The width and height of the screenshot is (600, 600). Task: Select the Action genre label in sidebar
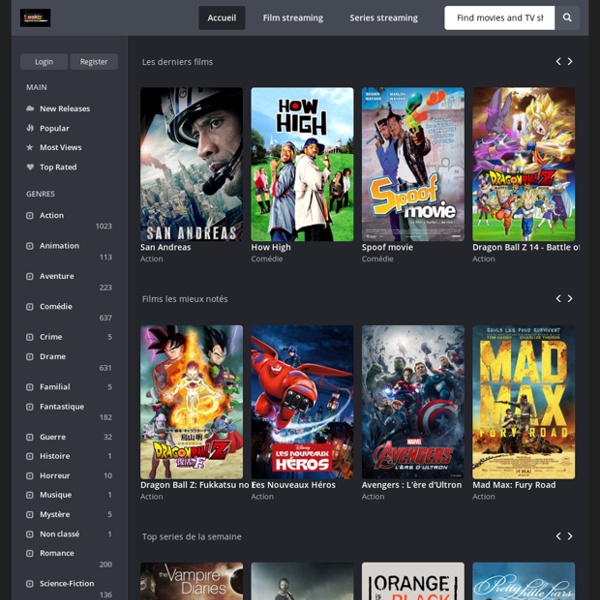pyautogui.click(x=52, y=215)
